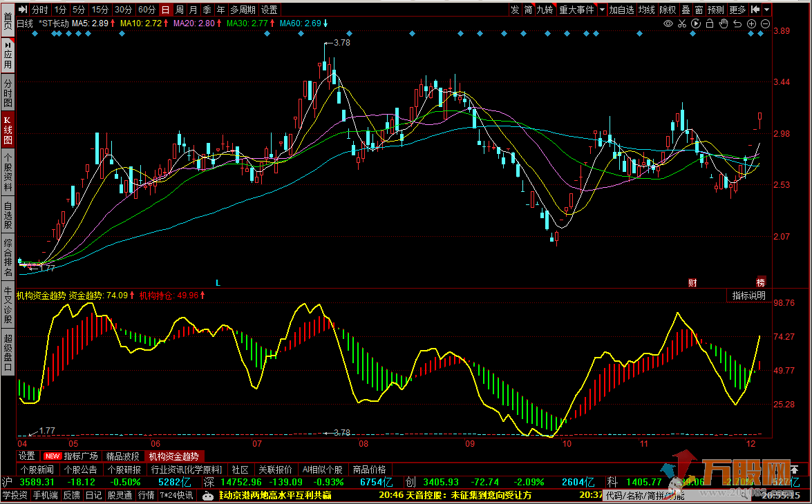Open the 多周期 multi-period view
The width and height of the screenshot is (812, 504).
click(243, 9)
